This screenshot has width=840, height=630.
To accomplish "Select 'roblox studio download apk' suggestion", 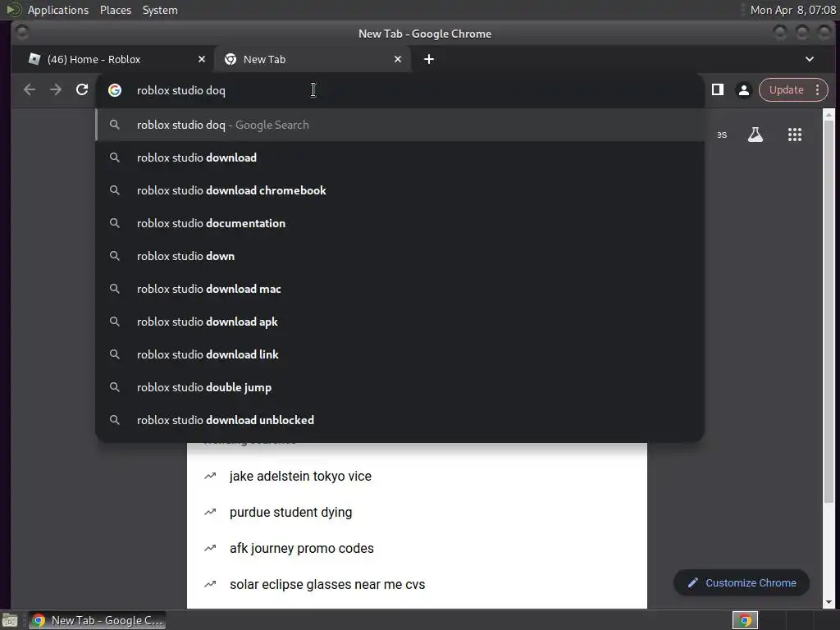I will coord(399,322).
